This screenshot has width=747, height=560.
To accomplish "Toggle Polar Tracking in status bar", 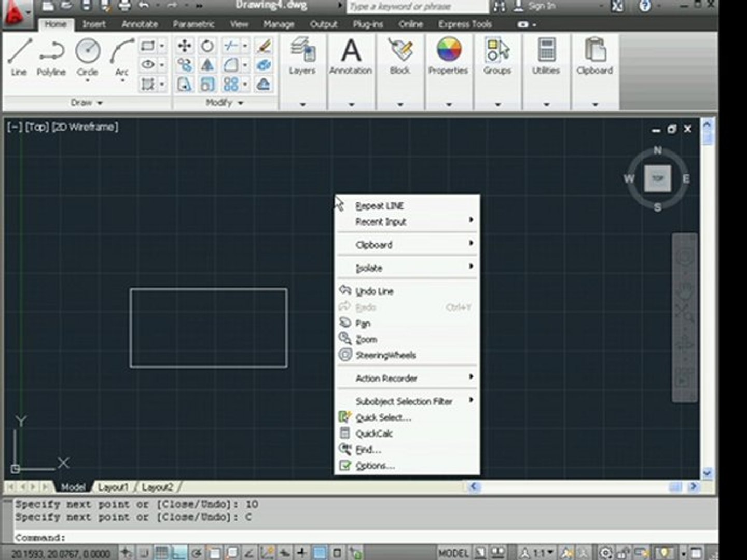I will click(x=197, y=553).
